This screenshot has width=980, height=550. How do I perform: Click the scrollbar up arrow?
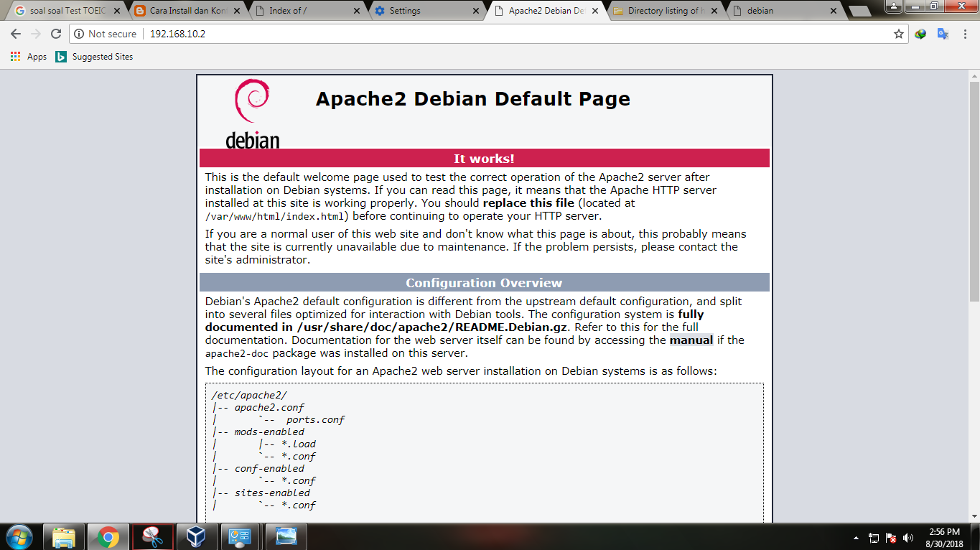coord(974,76)
